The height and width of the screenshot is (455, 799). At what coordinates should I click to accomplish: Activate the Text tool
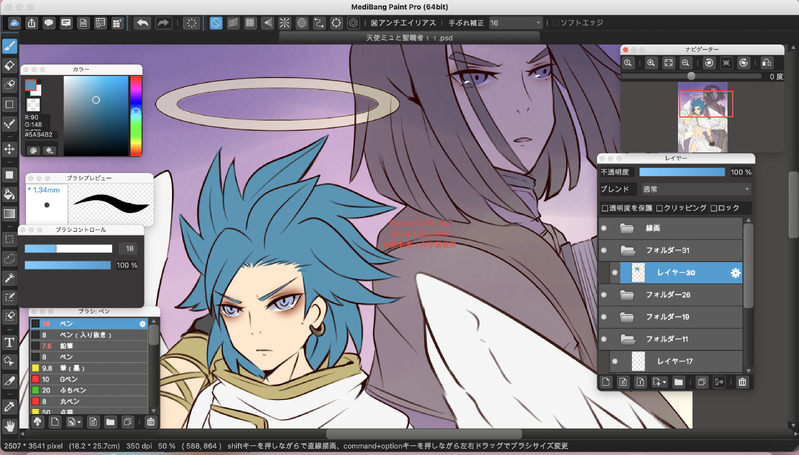[10, 342]
